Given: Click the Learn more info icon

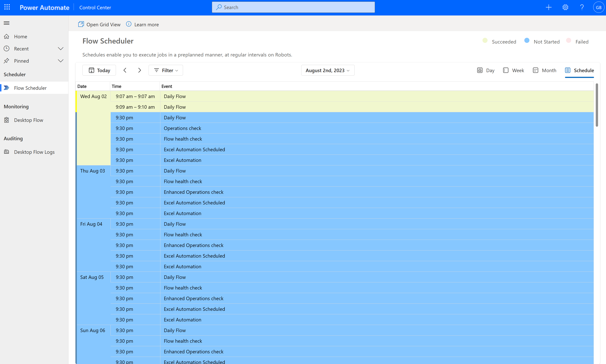Looking at the screenshot, I should (128, 24).
